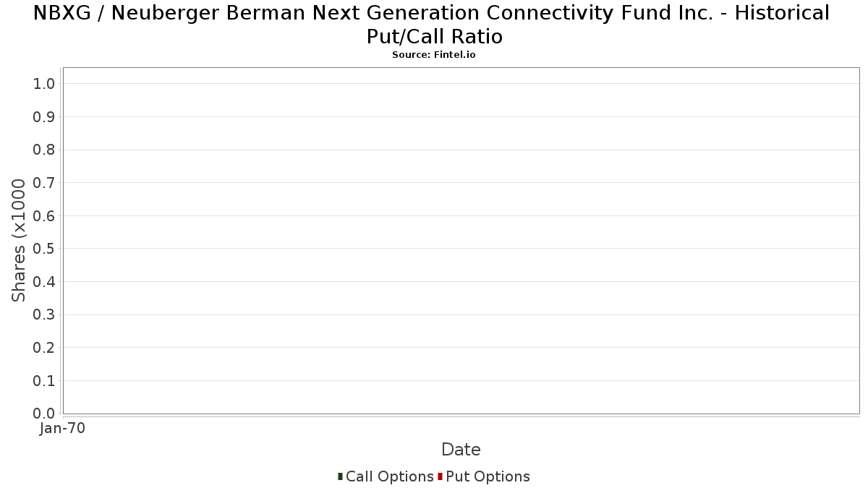Click the 0.3 y-axis tick label
The height and width of the screenshot is (488, 868).
point(44,315)
